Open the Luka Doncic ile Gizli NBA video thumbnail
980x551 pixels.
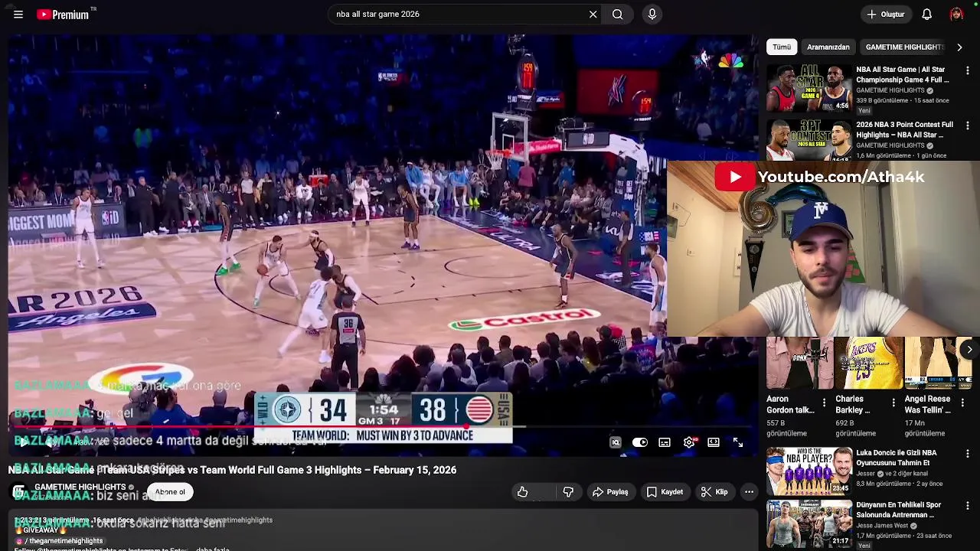coord(809,471)
